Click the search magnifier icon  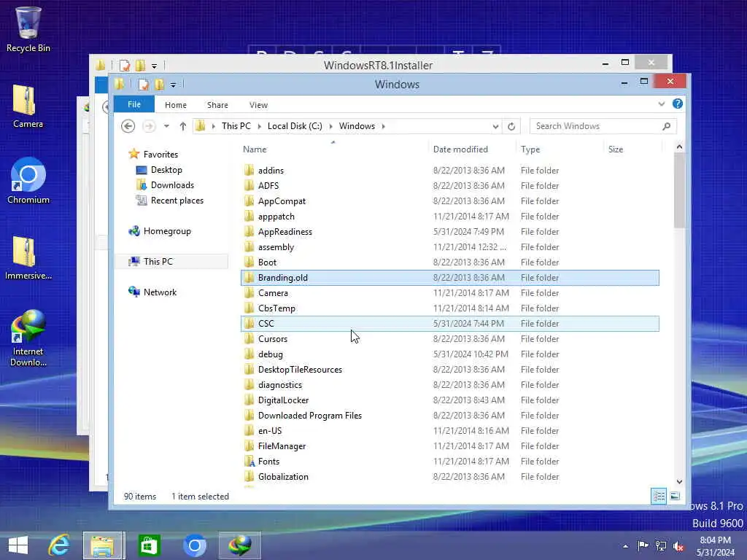pos(667,126)
